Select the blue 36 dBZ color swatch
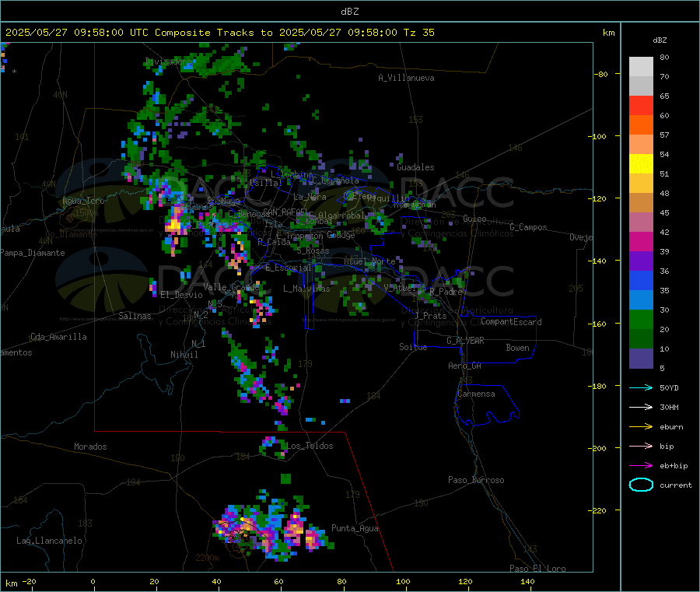The width and height of the screenshot is (700, 592). point(641,280)
